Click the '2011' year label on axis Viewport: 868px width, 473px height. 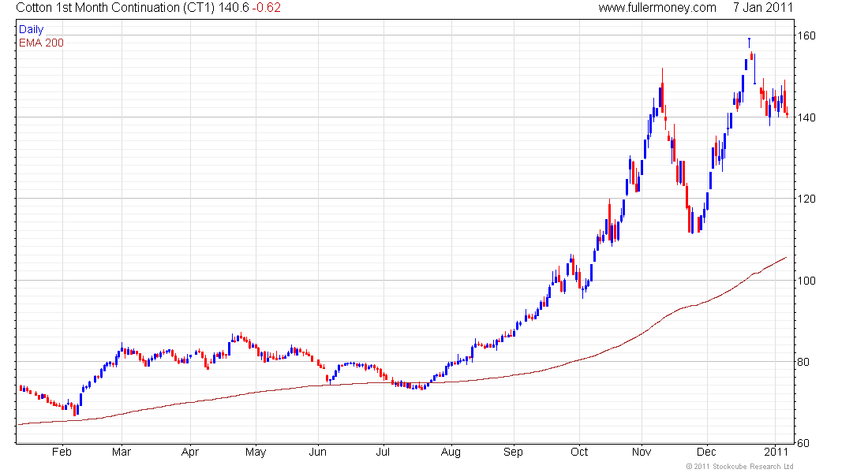click(775, 452)
